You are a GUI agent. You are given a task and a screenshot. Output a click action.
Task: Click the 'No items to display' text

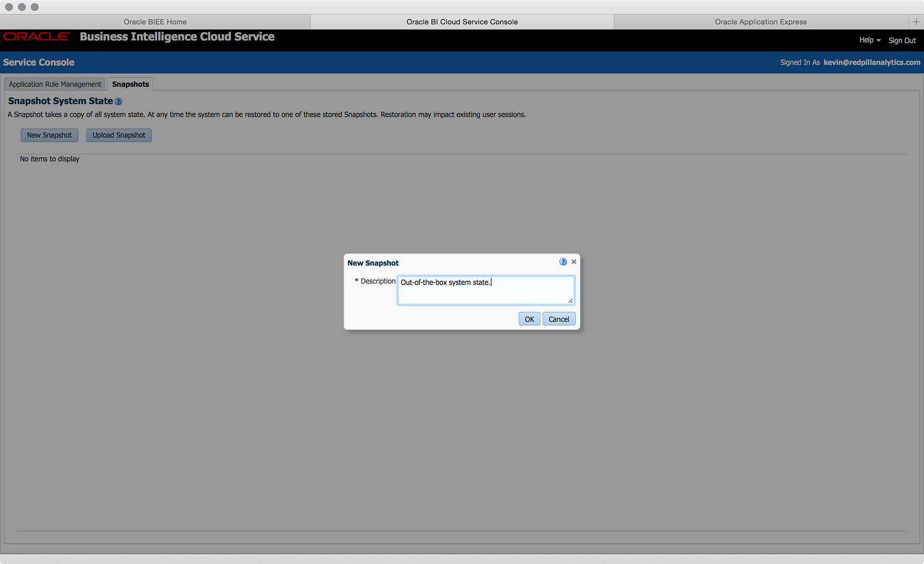tap(50, 159)
